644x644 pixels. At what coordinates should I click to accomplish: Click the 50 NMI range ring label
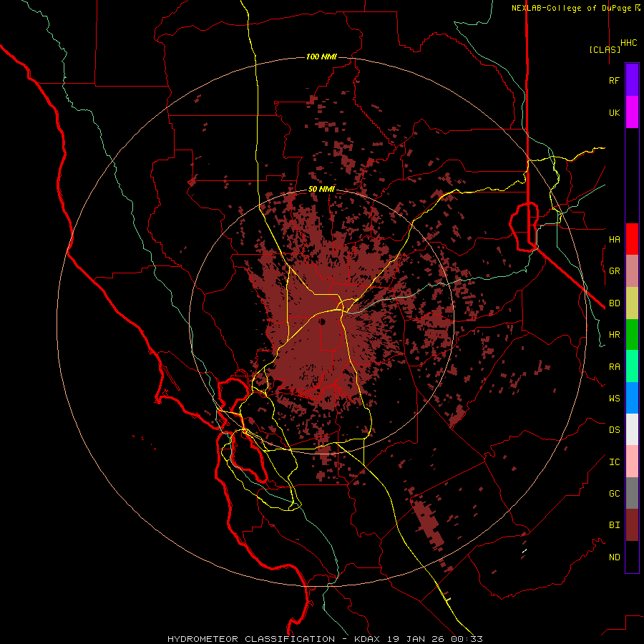(321, 190)
